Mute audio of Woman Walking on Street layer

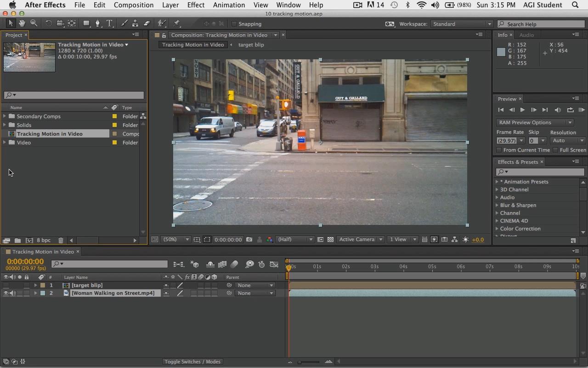(x=13, y=293)
